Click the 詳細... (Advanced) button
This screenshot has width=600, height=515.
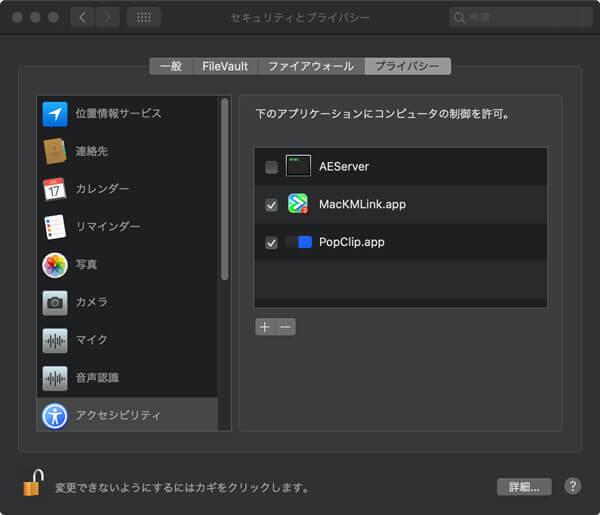(524, 487)
